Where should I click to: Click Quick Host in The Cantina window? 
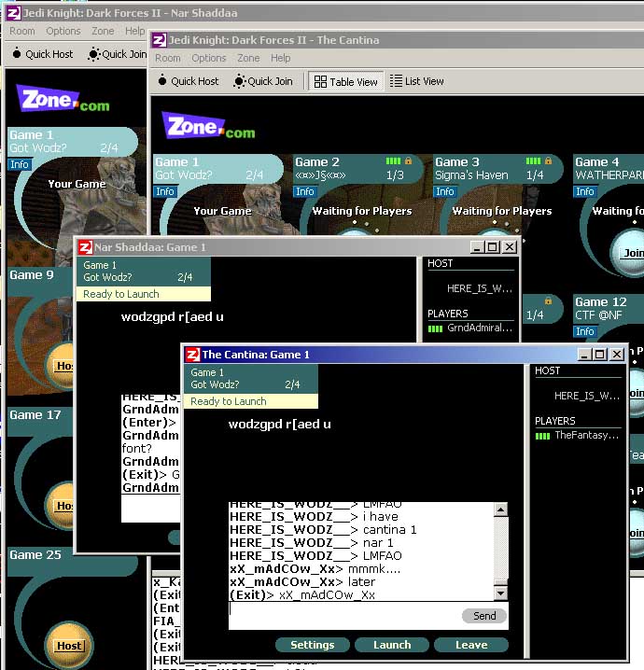tap(188, 81)
